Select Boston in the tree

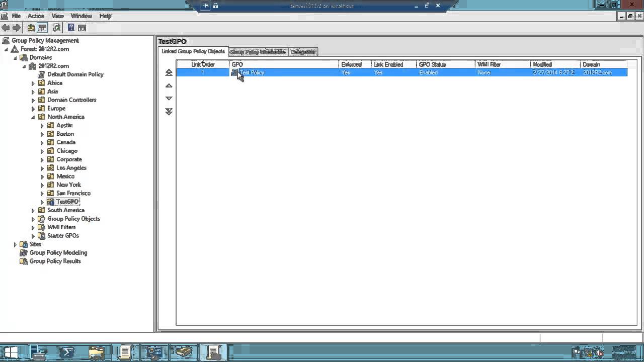click(65, 134)
